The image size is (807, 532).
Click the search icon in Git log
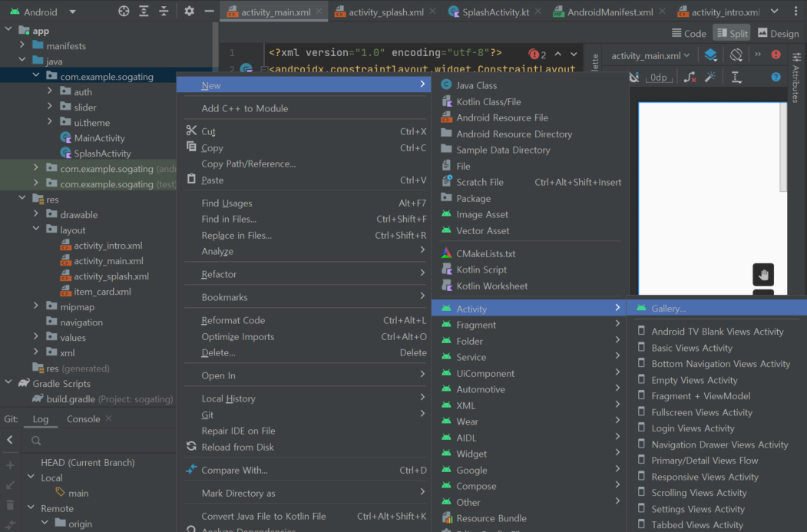[x=36, y=441]
